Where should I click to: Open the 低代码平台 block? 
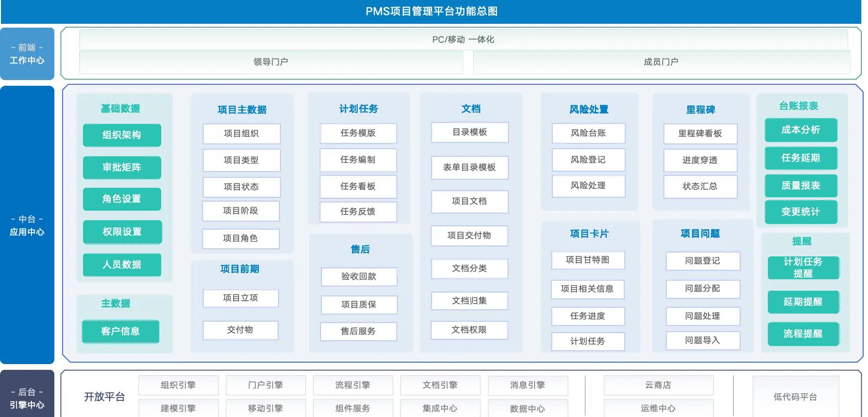click(x=796, y=397)
